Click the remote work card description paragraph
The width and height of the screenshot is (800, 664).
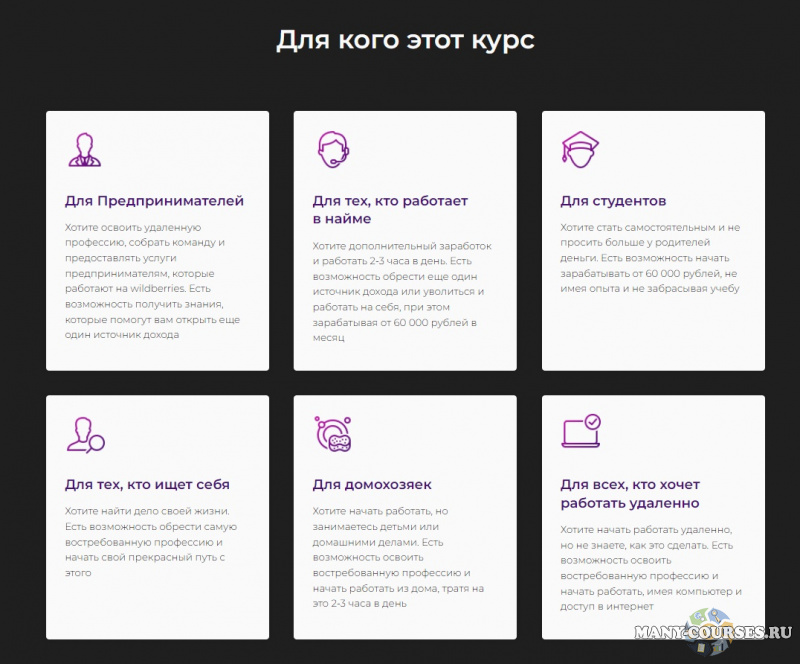pyautogui.click(x=650, y=567)
